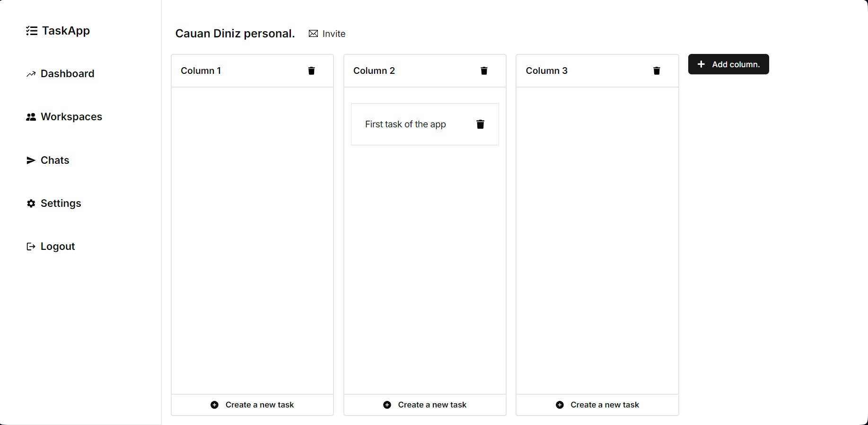The height and width of the screenshot is (425, 868).
Task: Delete Column 1 with its trash icon
Action: pyautogui.click(x=311, y=71)
